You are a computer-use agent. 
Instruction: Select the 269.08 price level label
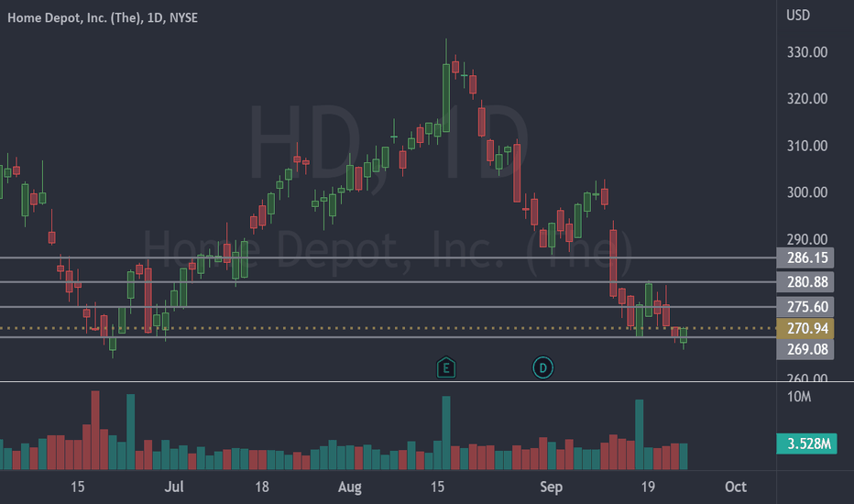(x=805, y=349)
